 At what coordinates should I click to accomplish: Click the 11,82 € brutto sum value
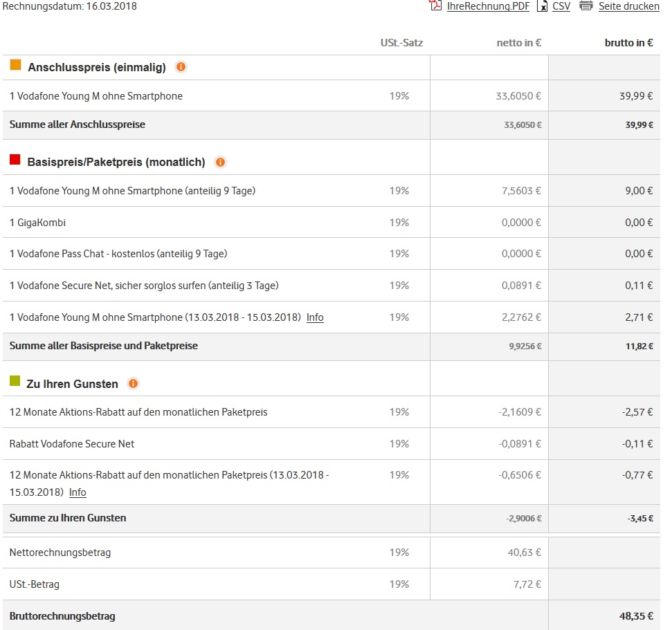639,346
